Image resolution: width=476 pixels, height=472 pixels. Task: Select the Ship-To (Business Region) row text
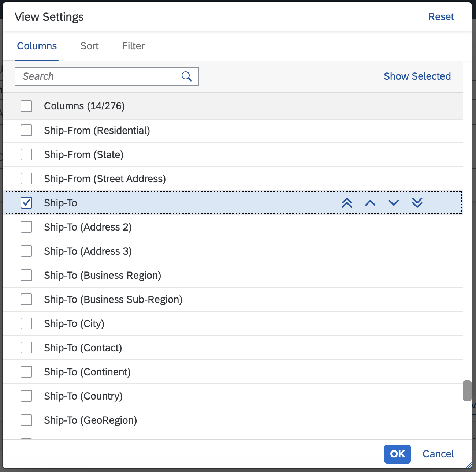coord(103,276)
